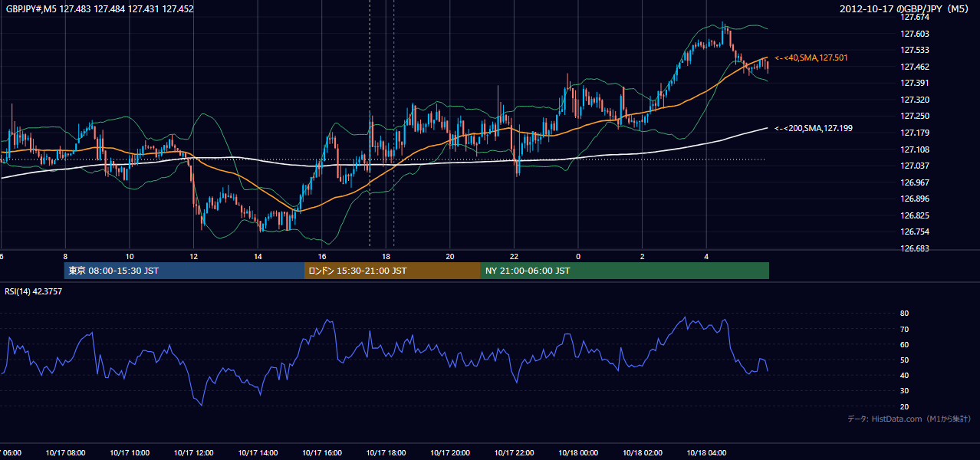This screenshot has height=460, width=980.
Task: Click price axis value 126.754
Action: 916,232
